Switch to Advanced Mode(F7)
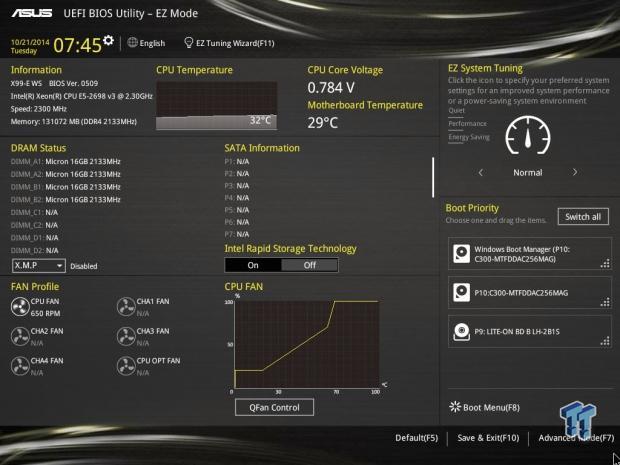620x465 pixels. coord(576,438)
